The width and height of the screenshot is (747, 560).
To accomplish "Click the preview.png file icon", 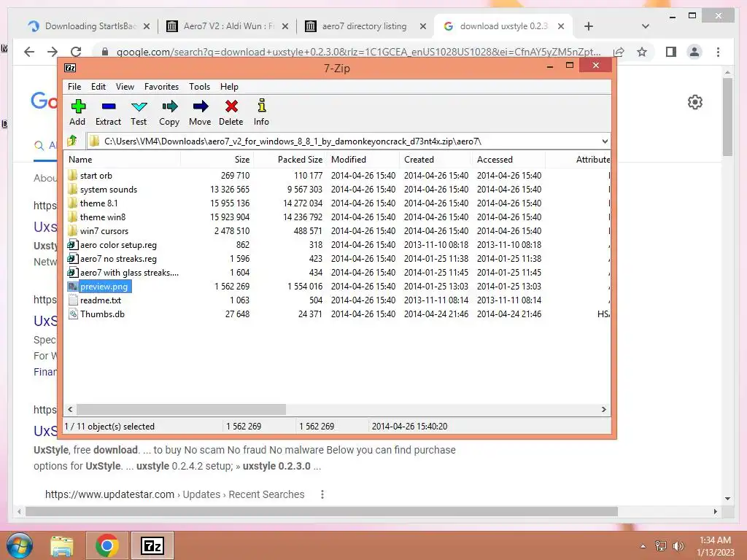I will tap(72, 286).
